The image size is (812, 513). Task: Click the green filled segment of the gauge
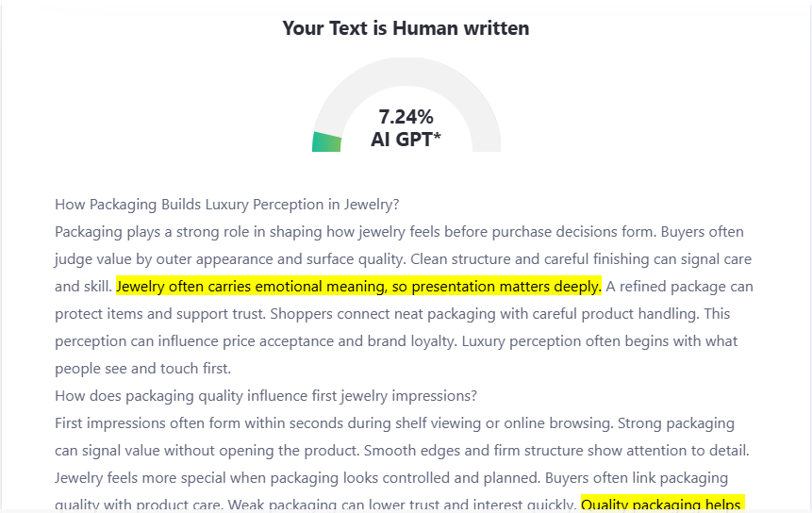point(326,141)
